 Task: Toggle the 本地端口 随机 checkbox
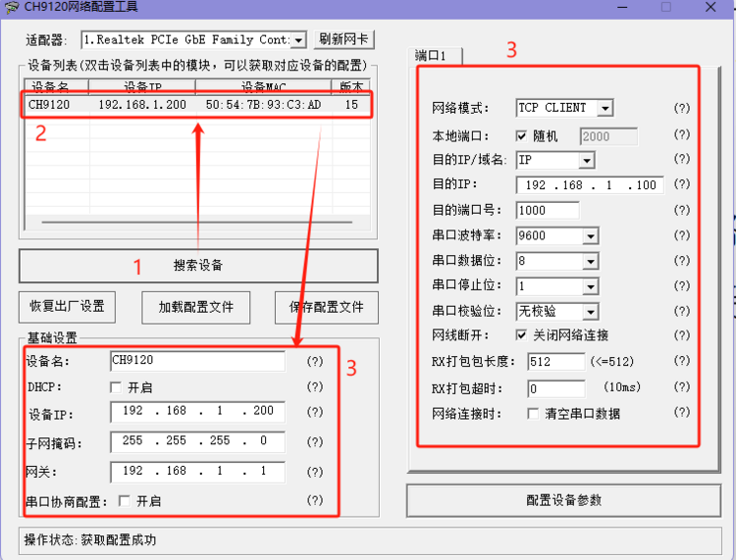click(521, 136)
